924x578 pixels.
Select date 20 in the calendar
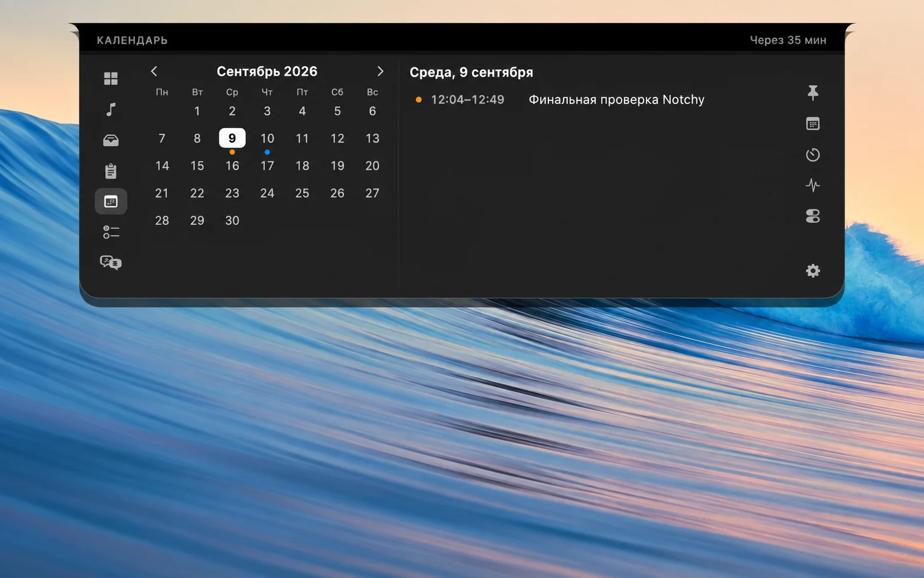[372, 166]
